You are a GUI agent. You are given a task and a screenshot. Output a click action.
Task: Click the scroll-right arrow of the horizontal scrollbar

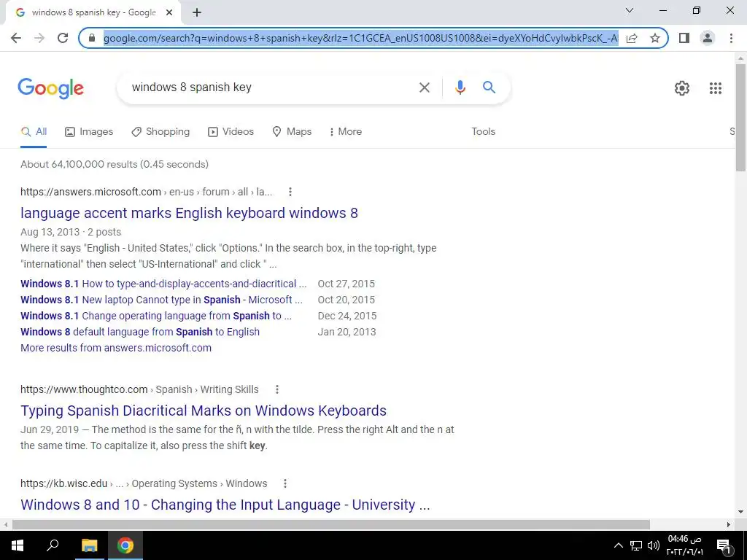[729, 524]
